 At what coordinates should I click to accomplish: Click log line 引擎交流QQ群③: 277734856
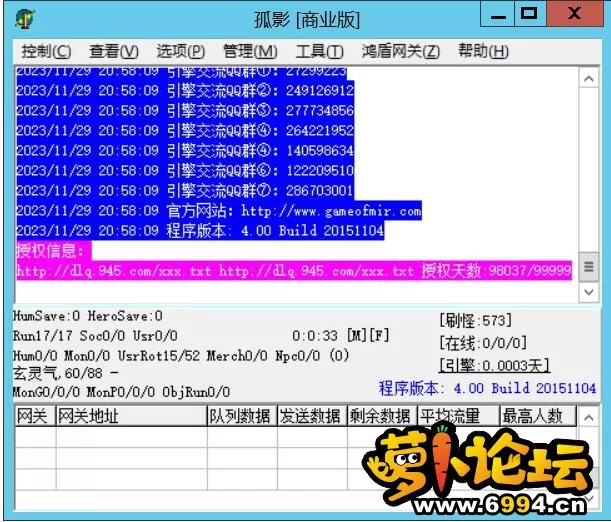185,111
